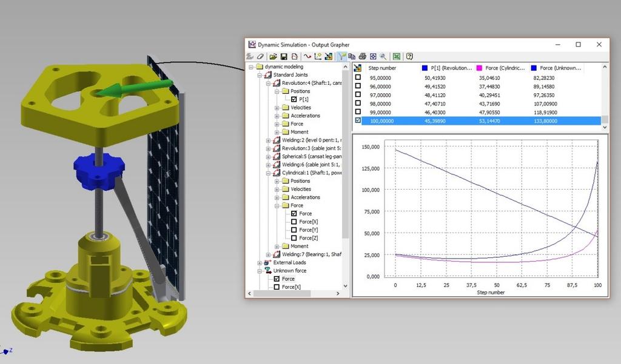
Task: Collapse the dynamic modeling root node
Action: point(251,67)
